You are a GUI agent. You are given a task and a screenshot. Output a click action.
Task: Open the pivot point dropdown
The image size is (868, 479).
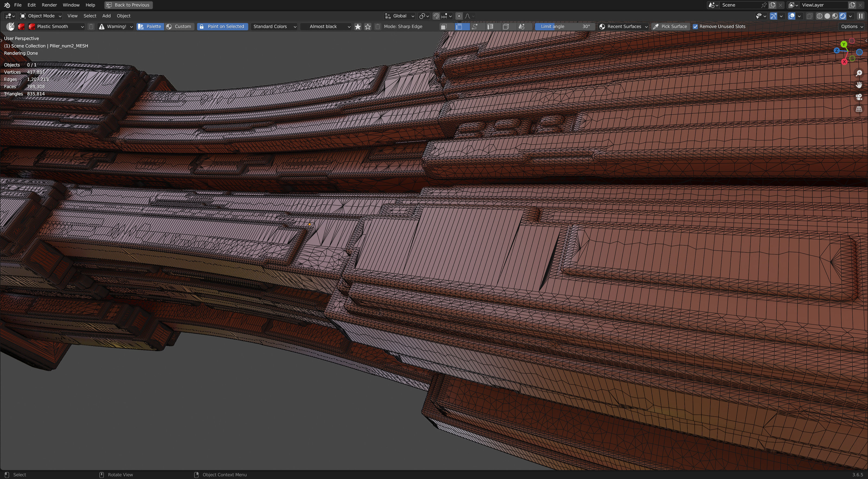pos(424,16)
